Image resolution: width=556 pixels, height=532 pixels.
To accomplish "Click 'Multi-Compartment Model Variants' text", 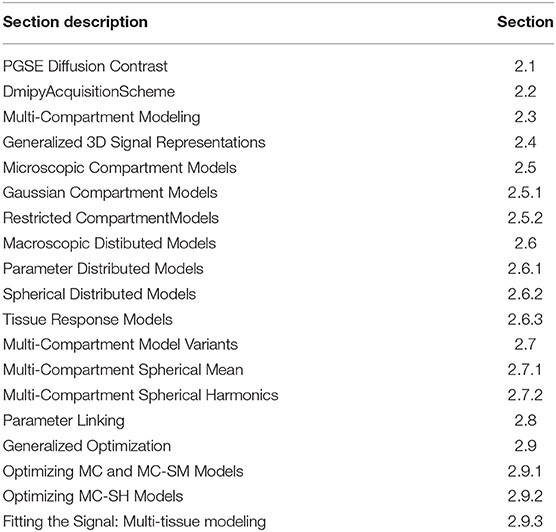I will [x=120, y=344].
